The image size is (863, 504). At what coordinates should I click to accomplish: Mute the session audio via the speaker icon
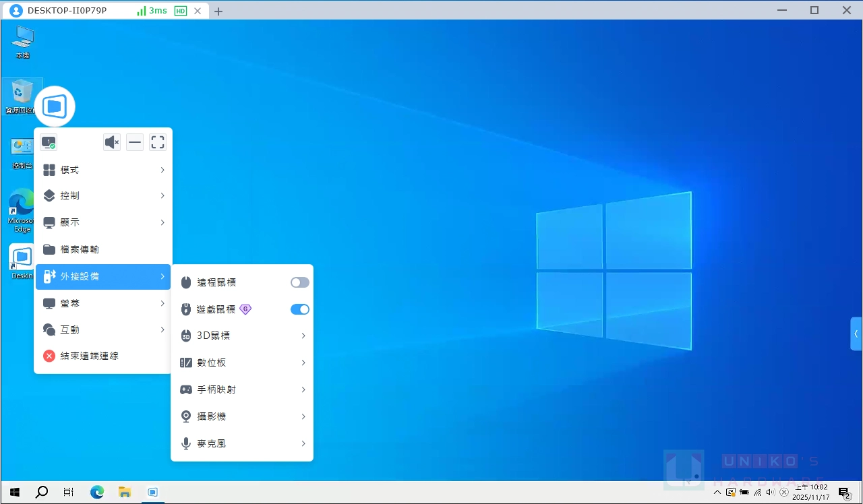[111, 141]
